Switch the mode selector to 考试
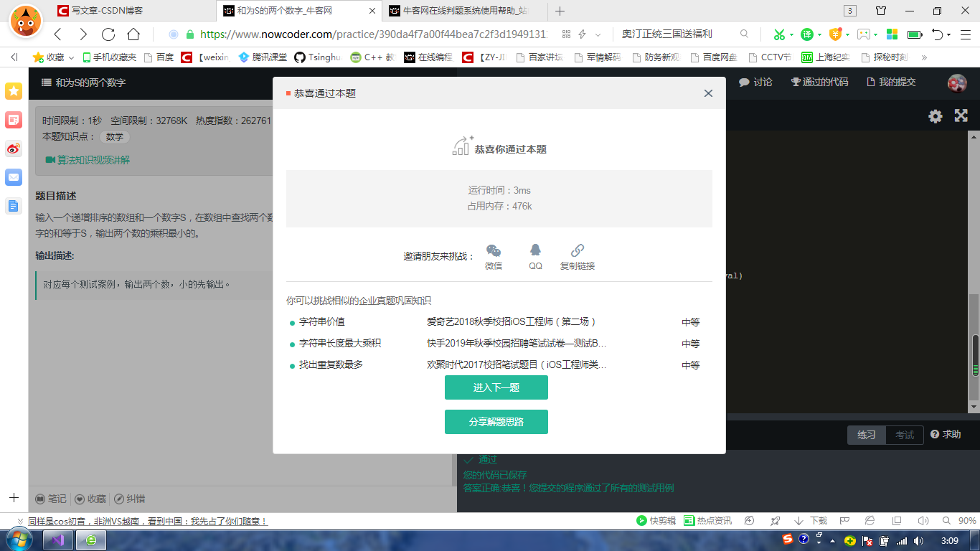 click(903, 434)
